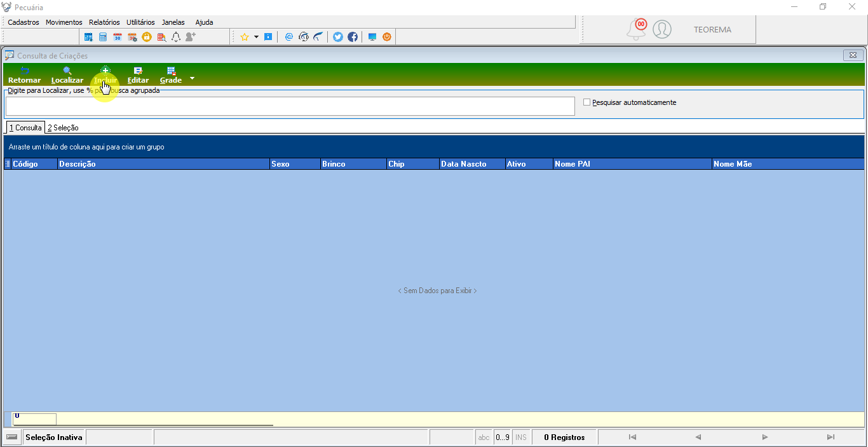Click the headset support icon

point(304,37)
